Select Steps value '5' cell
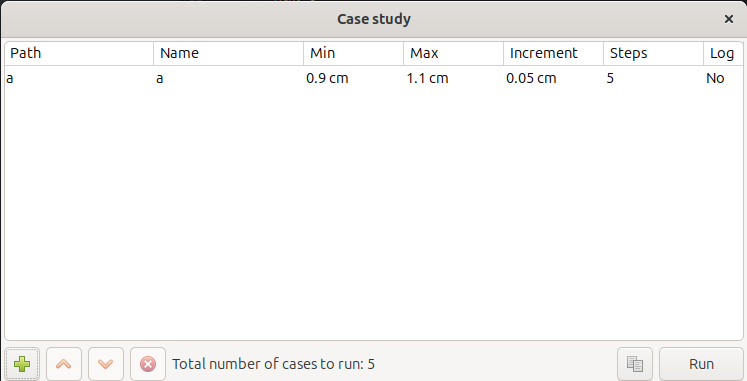Image resolution: width=747 pixels, height=381 pixels. point(654,78)
